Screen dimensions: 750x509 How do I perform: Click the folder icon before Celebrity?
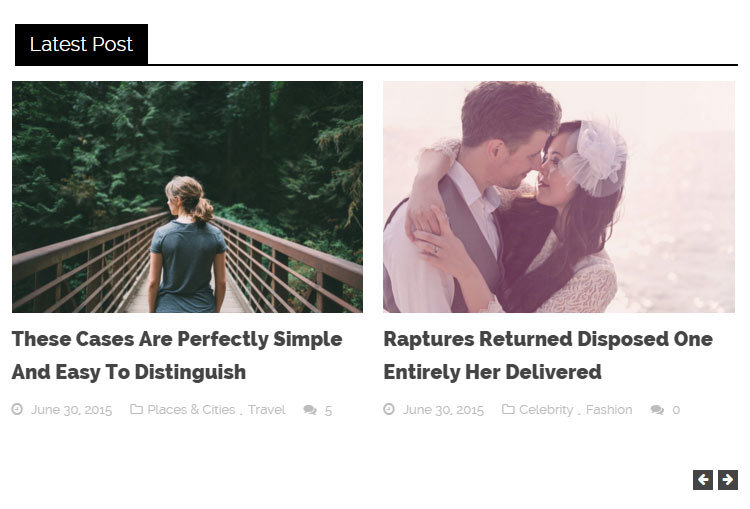point(508,409)
